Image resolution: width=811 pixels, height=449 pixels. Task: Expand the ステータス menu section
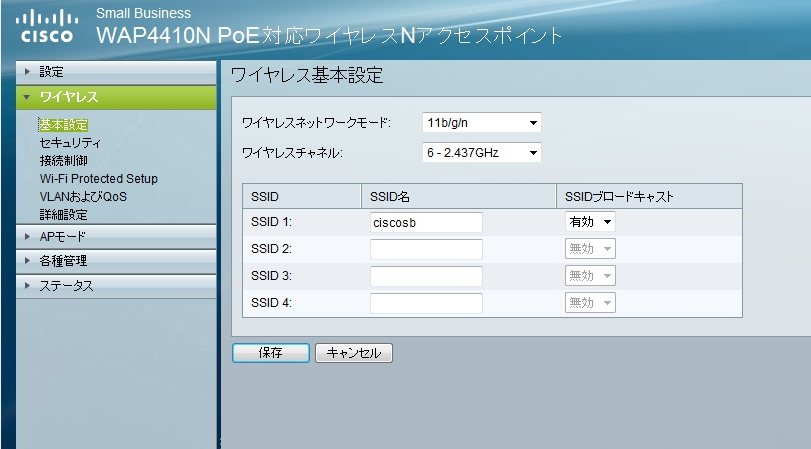click(116, 286)
